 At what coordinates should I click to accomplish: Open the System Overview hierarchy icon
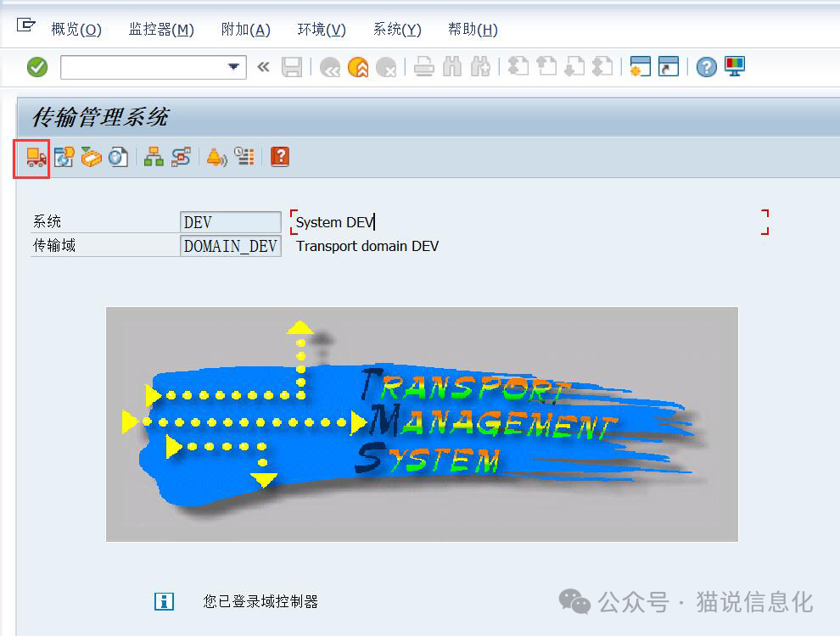(x=154, y=157)
